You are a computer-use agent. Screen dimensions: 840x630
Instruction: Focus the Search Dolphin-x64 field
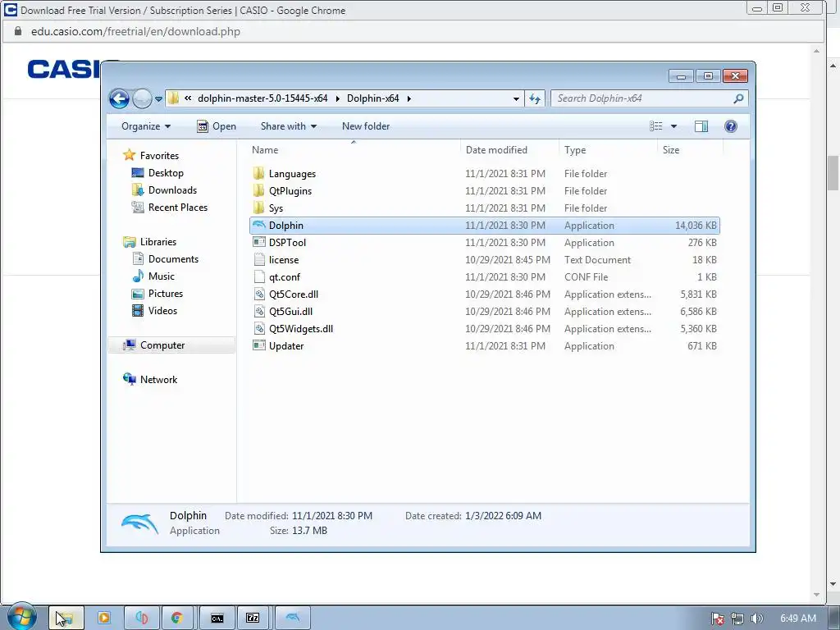(649, 98)
